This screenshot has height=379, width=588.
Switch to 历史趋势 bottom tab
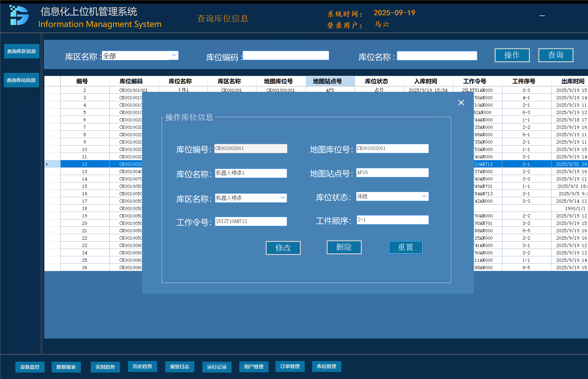click(142, 366)
